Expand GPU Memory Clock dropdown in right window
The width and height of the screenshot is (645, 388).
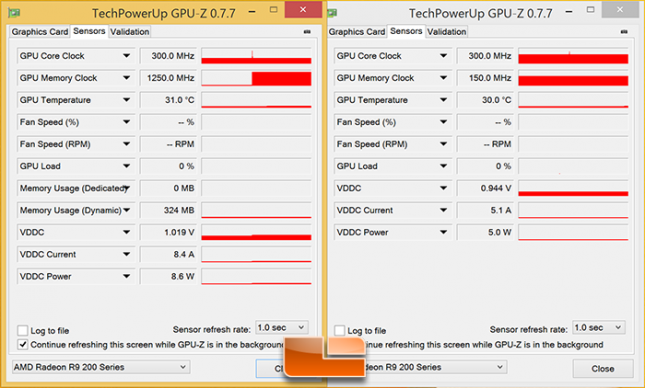pyautogui.click(x=443, y=78)
